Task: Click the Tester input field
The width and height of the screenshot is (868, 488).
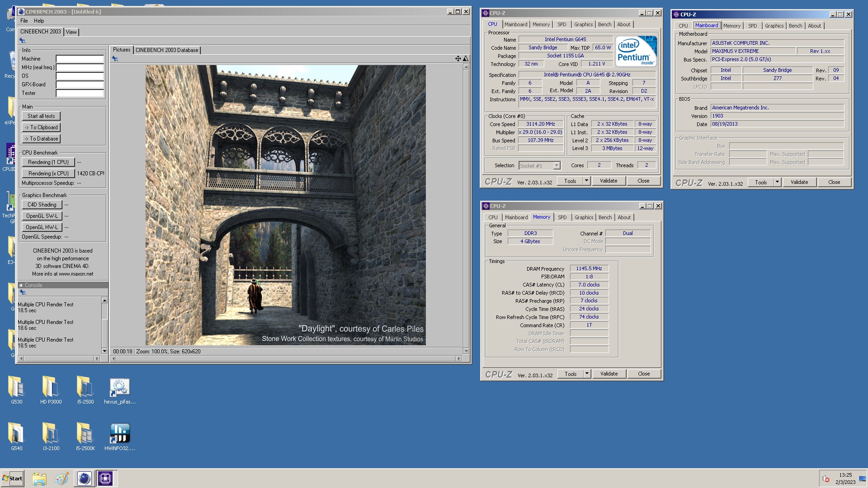Action: 80,93
